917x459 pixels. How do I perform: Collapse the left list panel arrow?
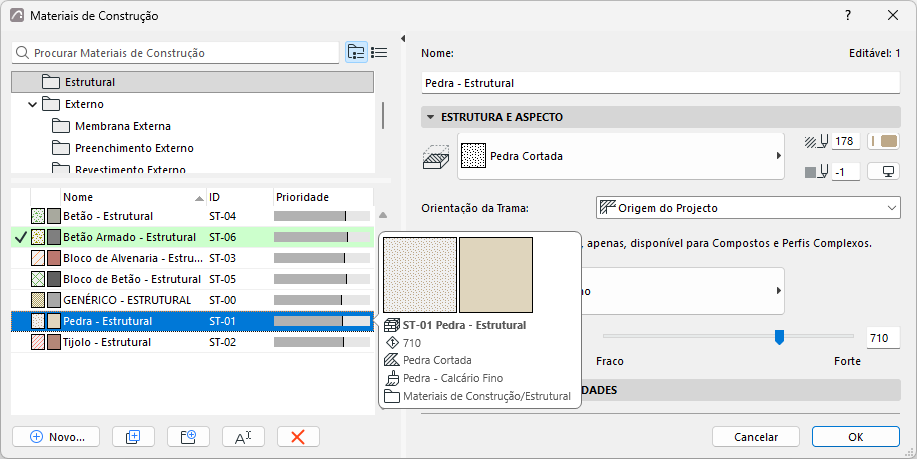coord(403,39)
